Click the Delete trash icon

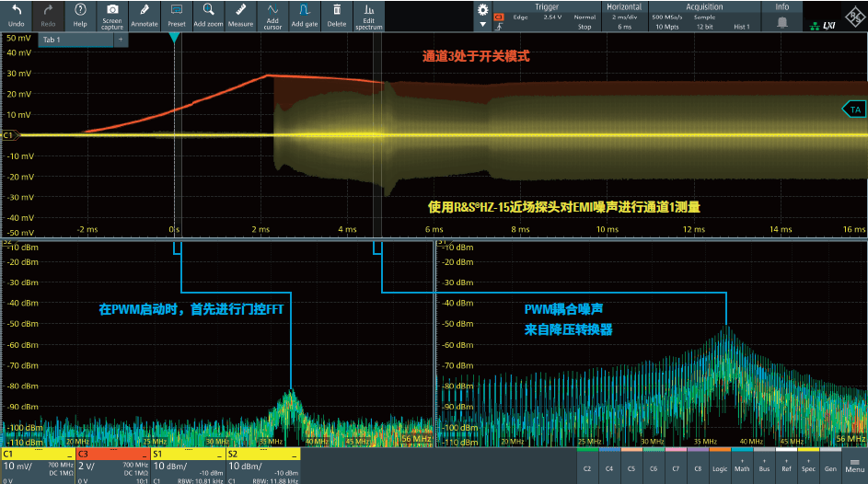(x=336, y=15)
